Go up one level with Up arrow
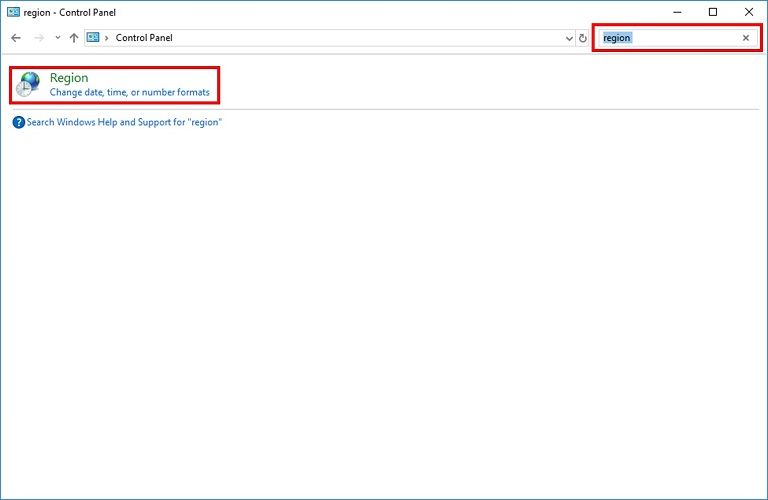768x500 pixels. 74,38
